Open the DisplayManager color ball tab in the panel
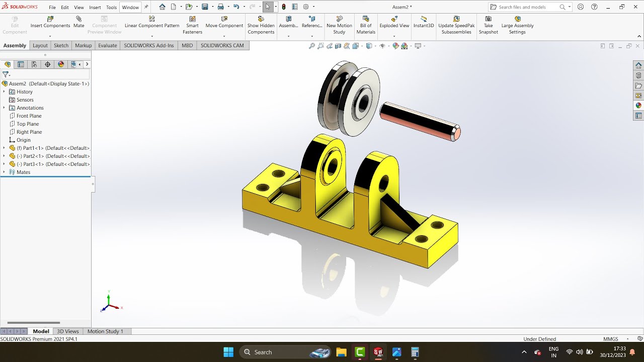Image resolution: width=644 pixels, height=362 pixels. pyautogui.click(x=61, y=64)
